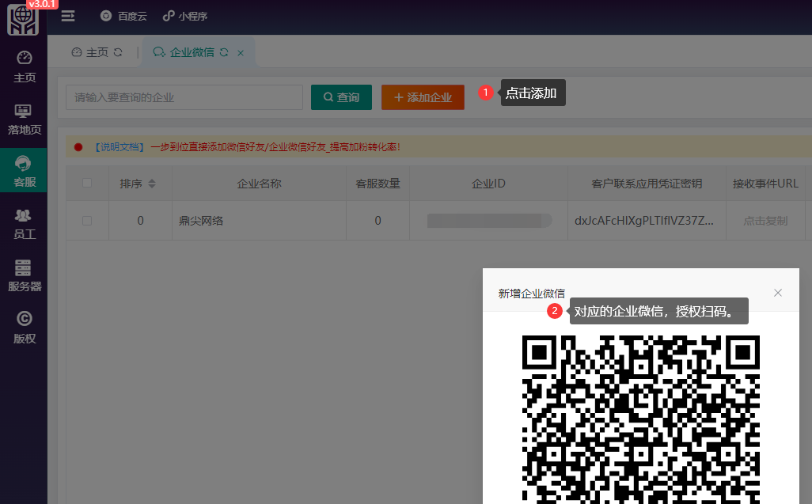812x504 pixels.
Task: Focus the enterprise search input field
Action: click(x=184, y=97)
